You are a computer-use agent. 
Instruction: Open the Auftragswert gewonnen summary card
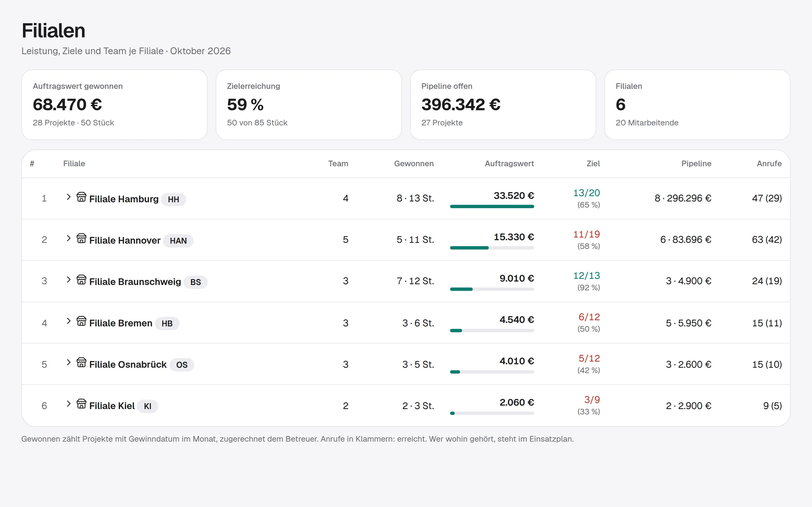pos(114,105)
